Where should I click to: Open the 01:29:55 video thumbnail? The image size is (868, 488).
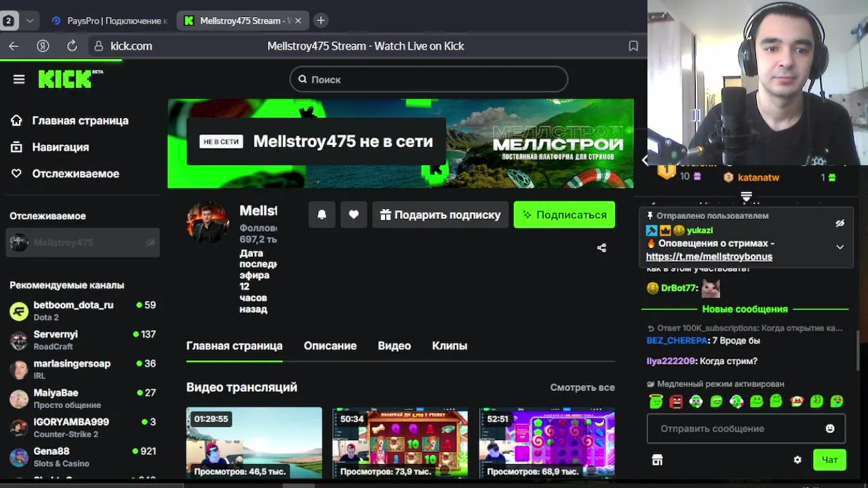tap(254, 443)
